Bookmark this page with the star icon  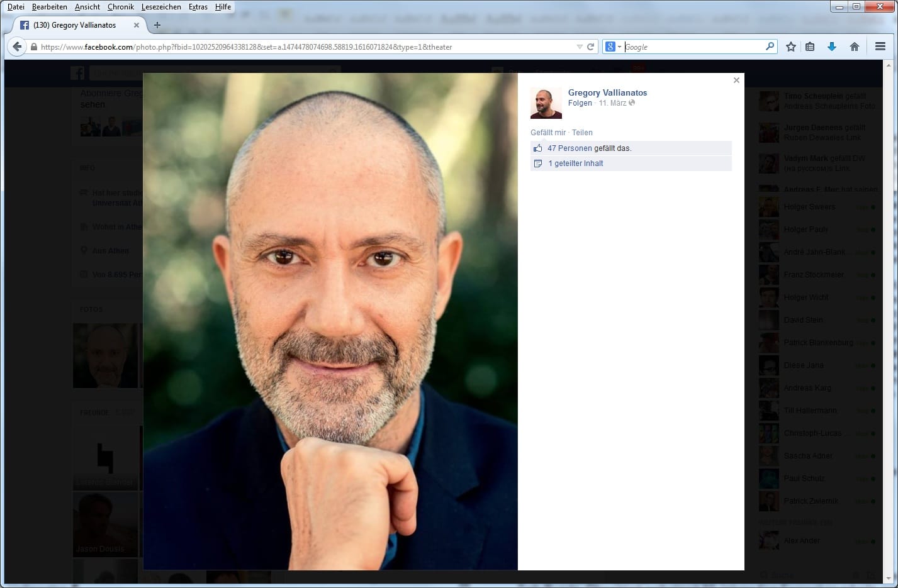791,47
